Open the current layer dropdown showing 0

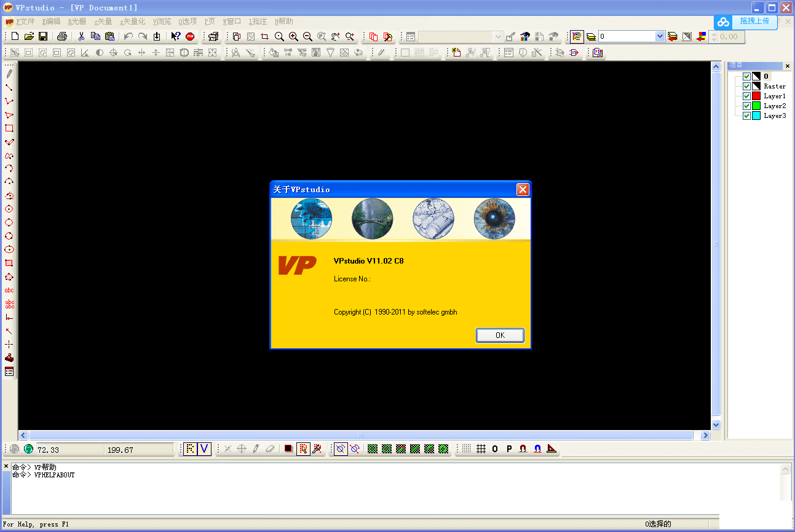660,37
